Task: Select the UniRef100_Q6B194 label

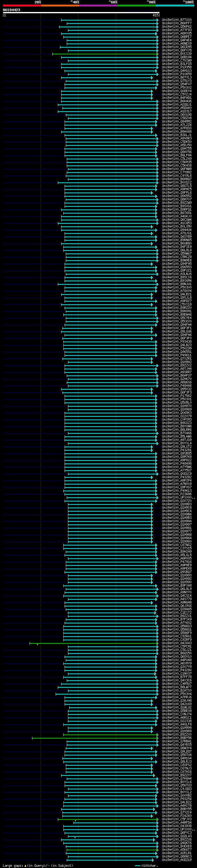Action: click(x=176, y=57)
